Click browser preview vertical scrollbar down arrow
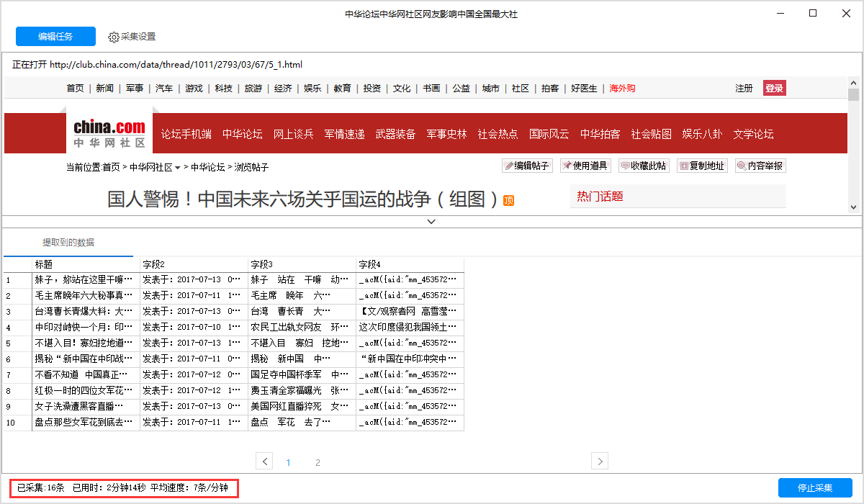Viewport: 864px width, 504px height. pos(854,207)
